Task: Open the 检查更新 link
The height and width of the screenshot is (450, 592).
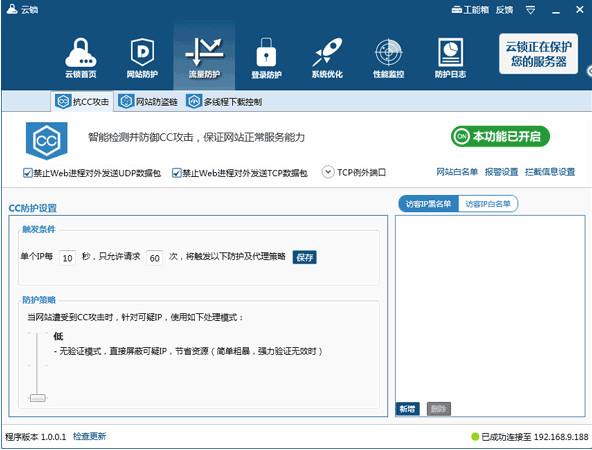Action: (89, 436)
